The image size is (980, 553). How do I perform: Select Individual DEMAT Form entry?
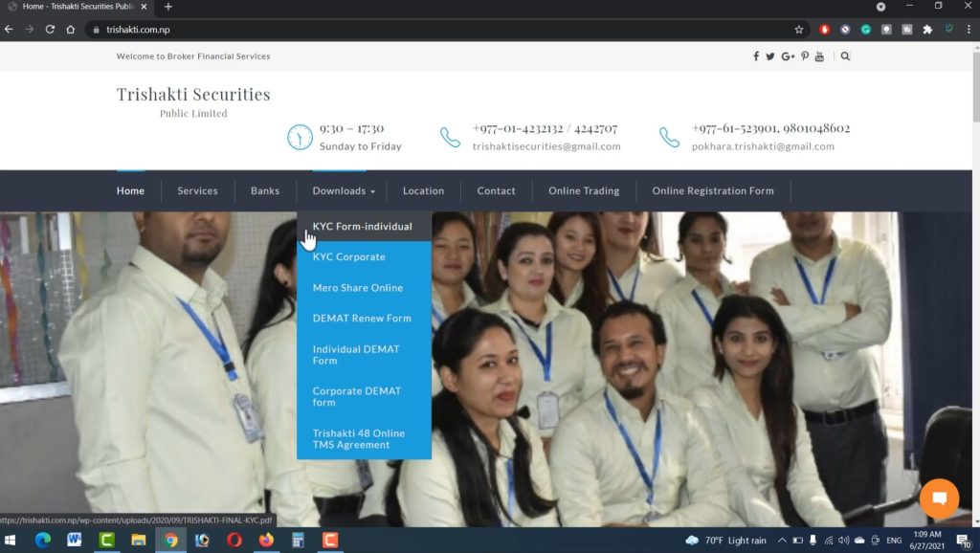pos(364,354)
